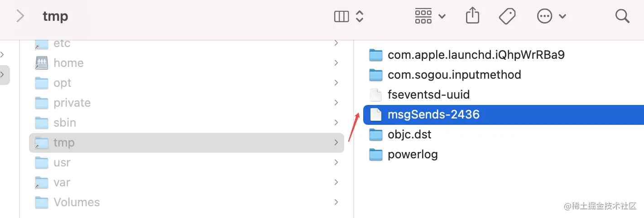Click the sbin folder icon
This screenshot has width=644, height=218.
(x=42, y=123)
